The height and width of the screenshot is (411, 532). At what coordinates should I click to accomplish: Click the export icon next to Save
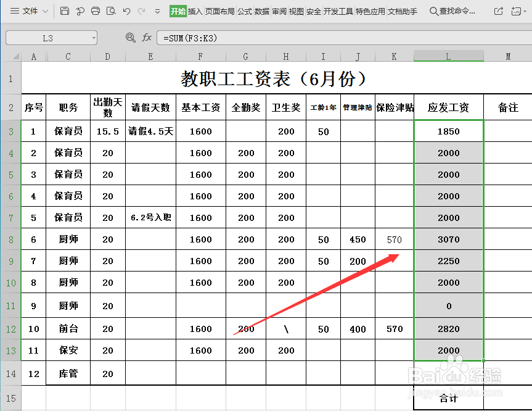click(79, 10)
